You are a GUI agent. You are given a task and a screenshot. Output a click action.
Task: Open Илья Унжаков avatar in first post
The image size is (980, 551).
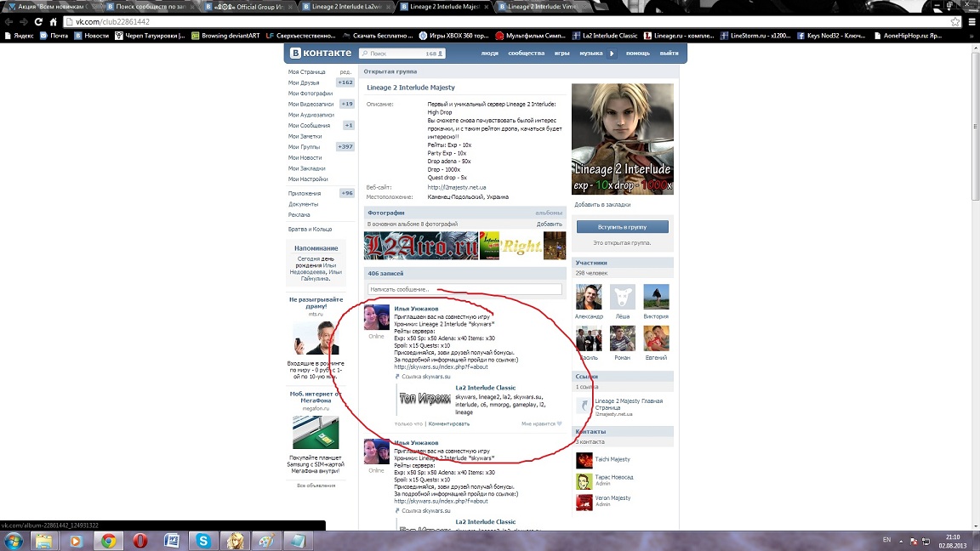tap(377, 317)
